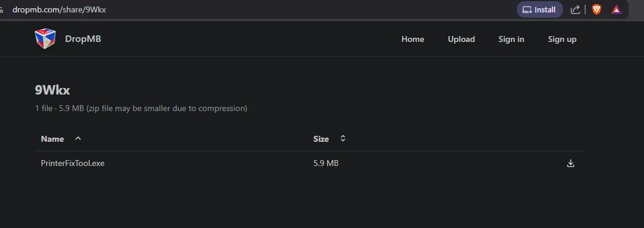Open the browser share icon
The image size is (644, 228).
pyautogui.click(x=575, y=10)
